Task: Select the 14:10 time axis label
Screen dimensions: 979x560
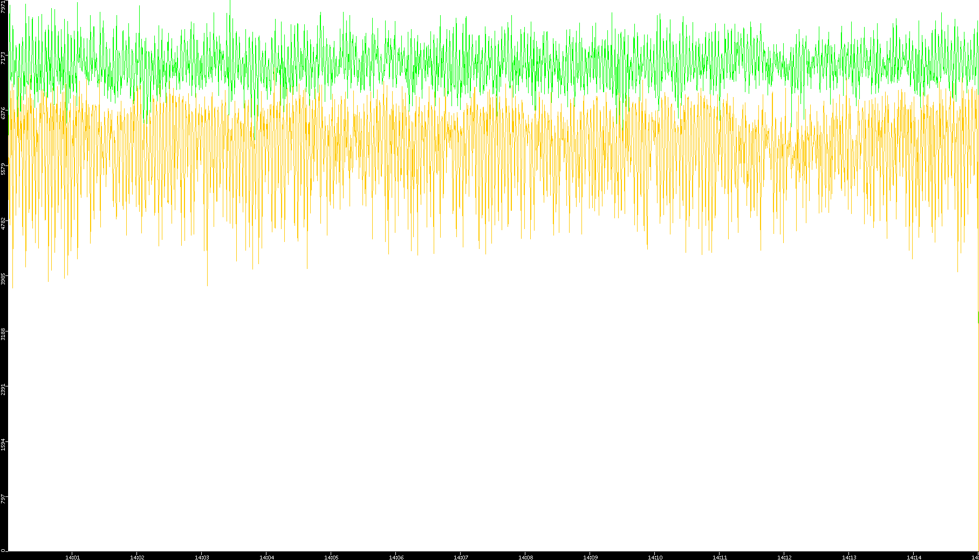Action: tap(655, 557)
